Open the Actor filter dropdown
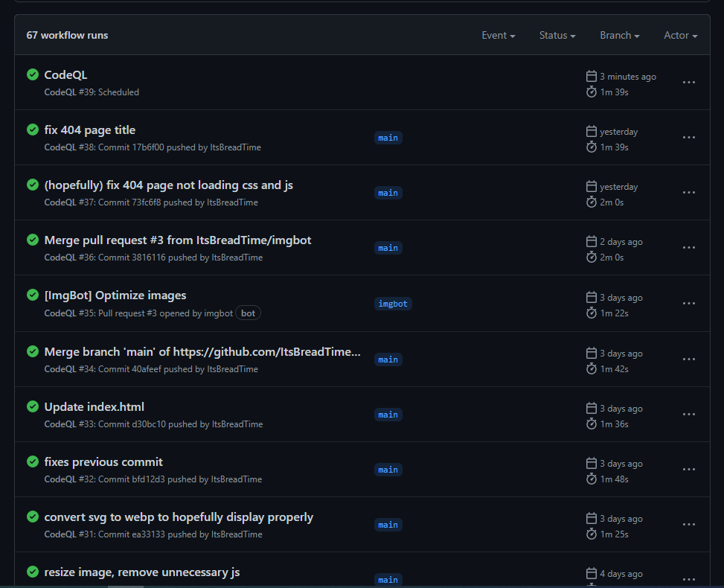The image size is (724, 588). pos(680,36)
